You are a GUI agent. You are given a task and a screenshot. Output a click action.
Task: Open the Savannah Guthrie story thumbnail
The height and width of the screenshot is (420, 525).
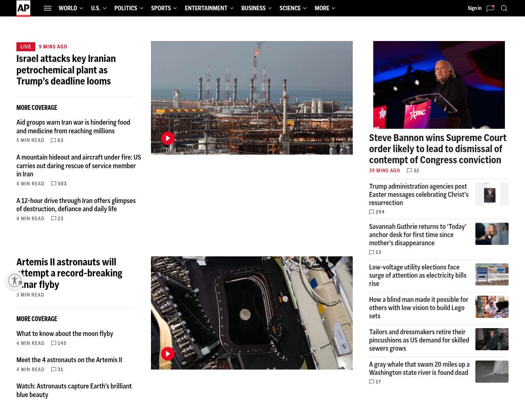tap(492, 234)
